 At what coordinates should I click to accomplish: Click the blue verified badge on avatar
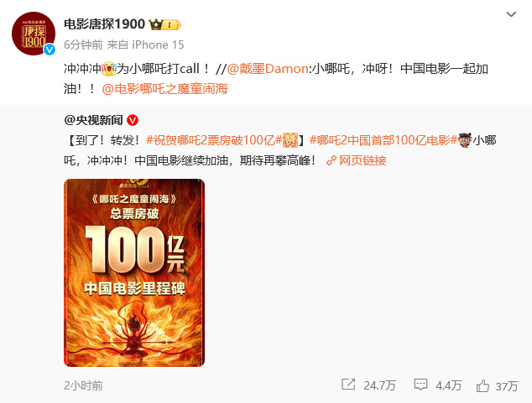pyautogui.click(x=50, y=50)
